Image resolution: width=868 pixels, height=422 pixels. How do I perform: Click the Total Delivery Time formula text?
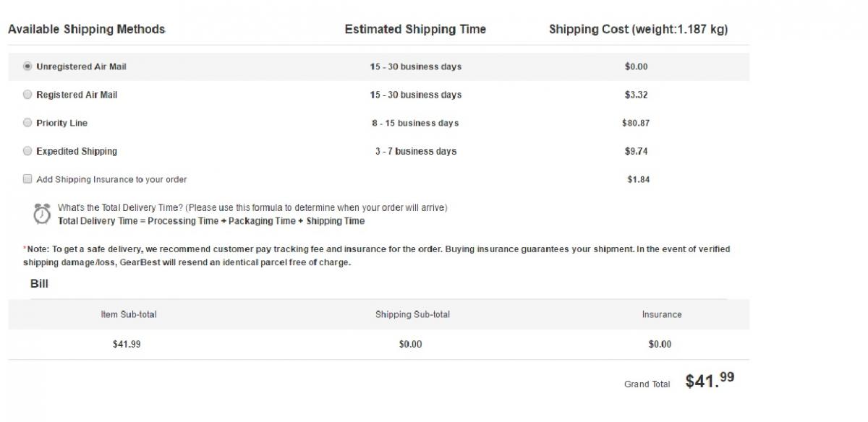tap(211, 221)
